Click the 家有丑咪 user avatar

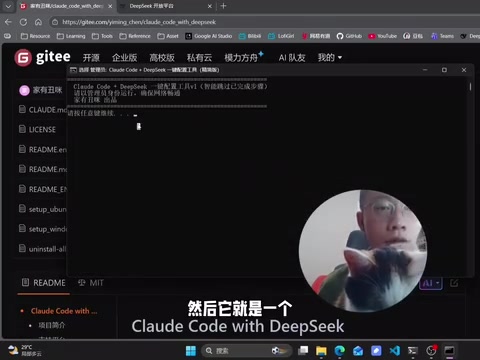24,90
